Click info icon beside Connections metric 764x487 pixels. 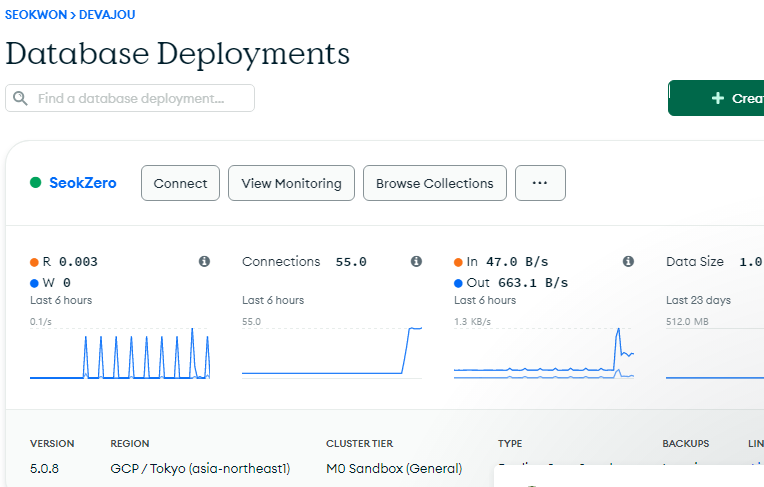(416, 261)
